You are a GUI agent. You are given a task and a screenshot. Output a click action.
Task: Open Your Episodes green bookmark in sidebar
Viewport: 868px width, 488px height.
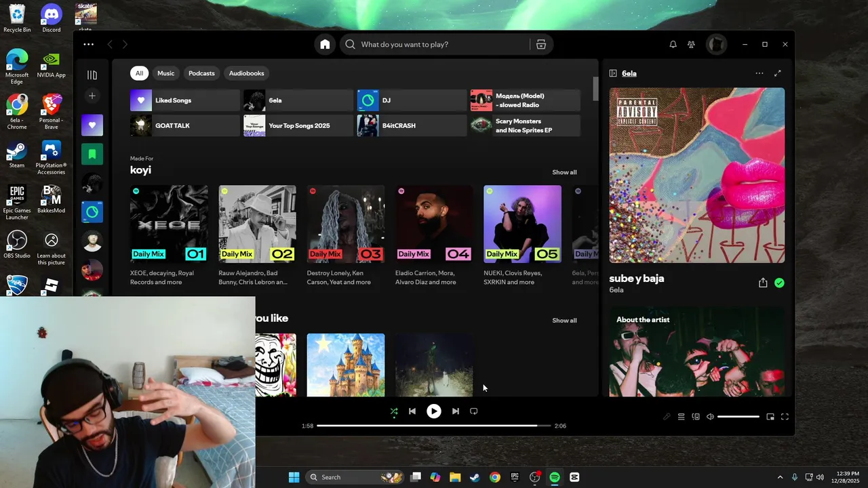click(x=92, y=154)
